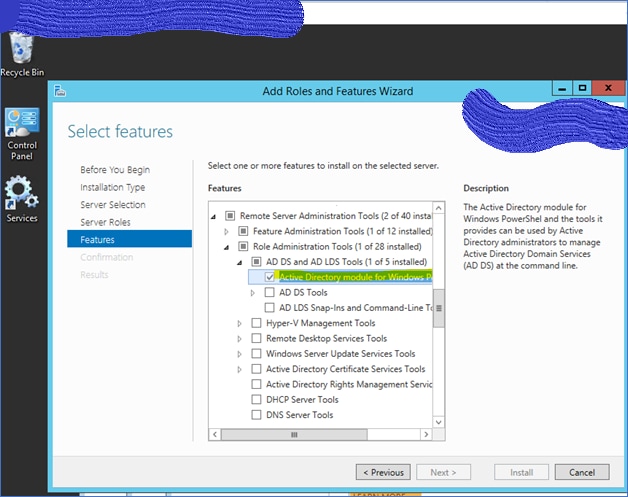This screenshot has height=497, width=628.
Task: Open the Services desktop shortcut
Action: pyautogui.click(x=22, y=199)
